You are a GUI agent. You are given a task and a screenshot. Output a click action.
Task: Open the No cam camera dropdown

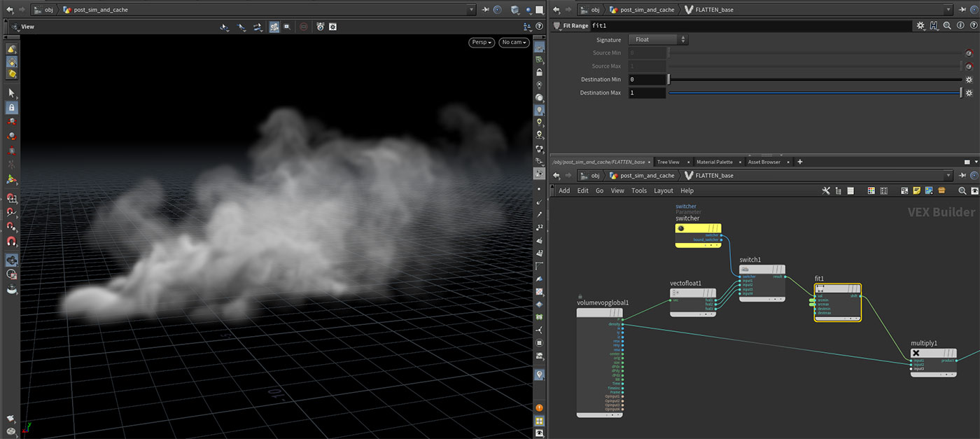(x=513, y=42)
